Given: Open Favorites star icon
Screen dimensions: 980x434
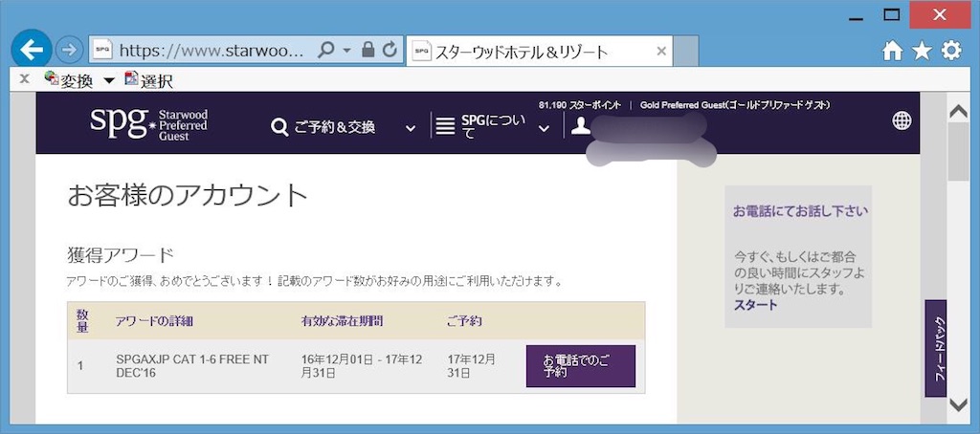Looking at the screenshot, I should click(x=922, y=52).
